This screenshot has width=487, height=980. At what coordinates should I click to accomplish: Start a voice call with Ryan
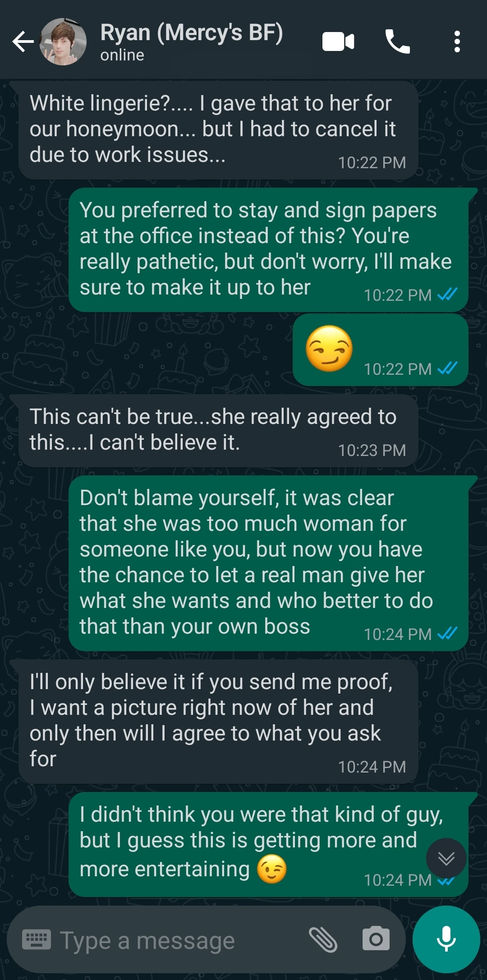398,42
